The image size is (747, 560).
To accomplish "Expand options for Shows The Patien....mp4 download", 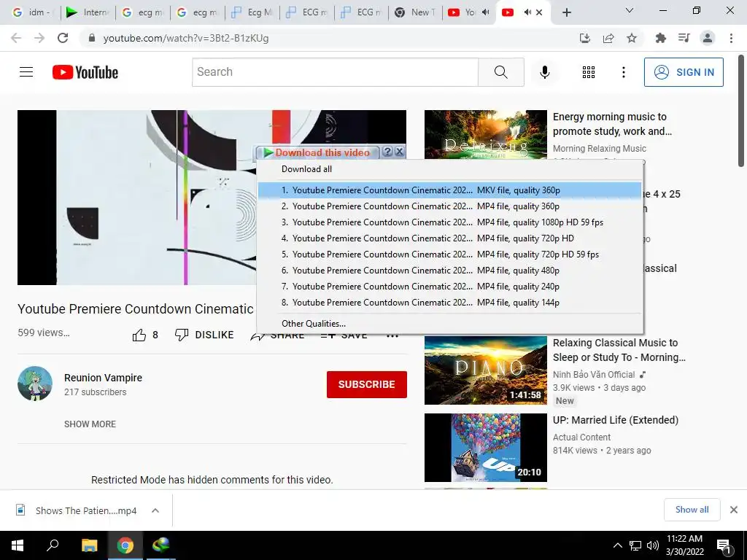I will pos(155,510).
